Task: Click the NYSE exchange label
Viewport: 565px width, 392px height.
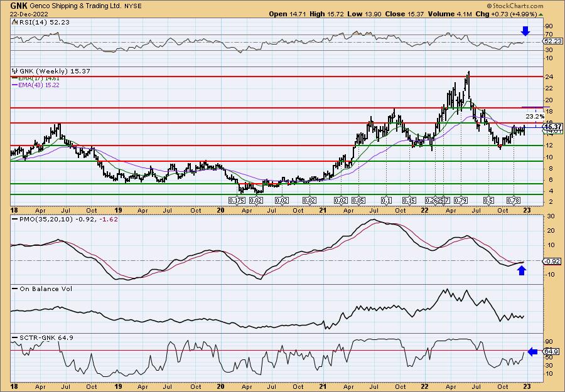Action: [x=133, y=6]
